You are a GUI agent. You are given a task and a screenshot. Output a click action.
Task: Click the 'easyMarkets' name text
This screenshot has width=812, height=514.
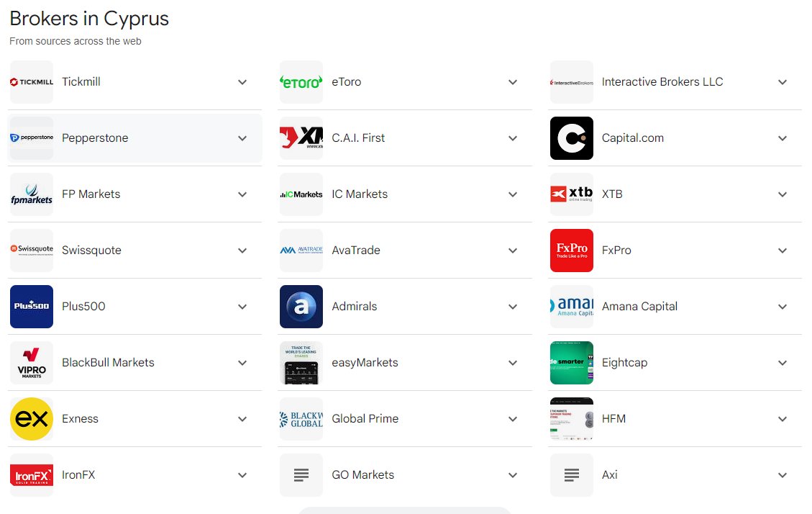coord(365,363)
